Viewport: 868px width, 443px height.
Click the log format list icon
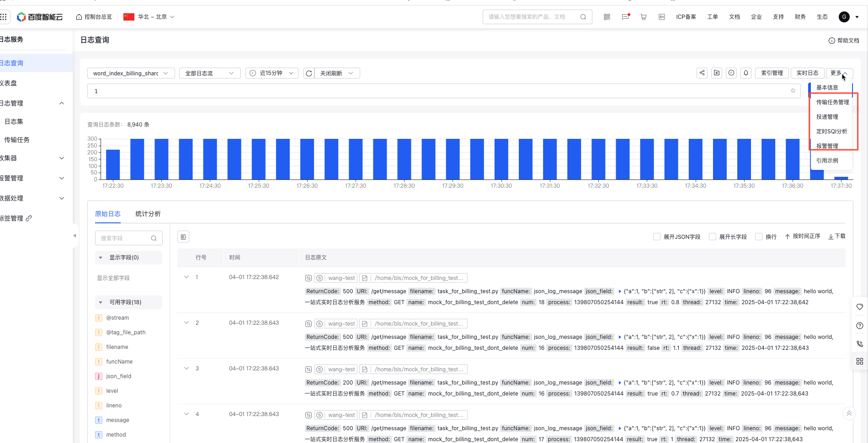183,237
